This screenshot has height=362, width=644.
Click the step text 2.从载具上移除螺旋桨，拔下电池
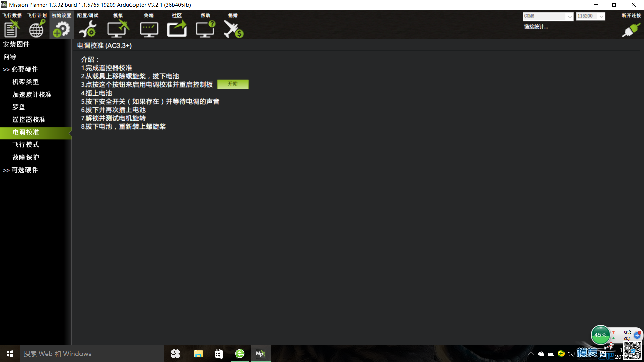pos(130,76)
